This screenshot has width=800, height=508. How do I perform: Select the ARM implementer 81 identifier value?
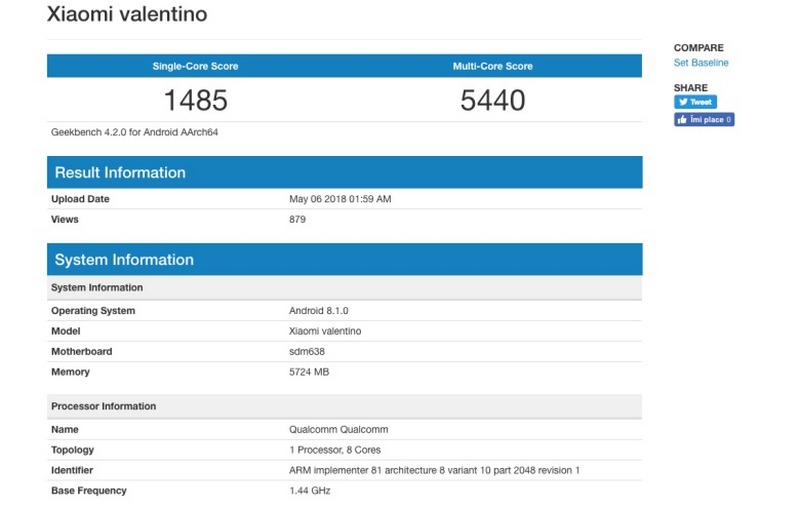click(x=434, y=470)
